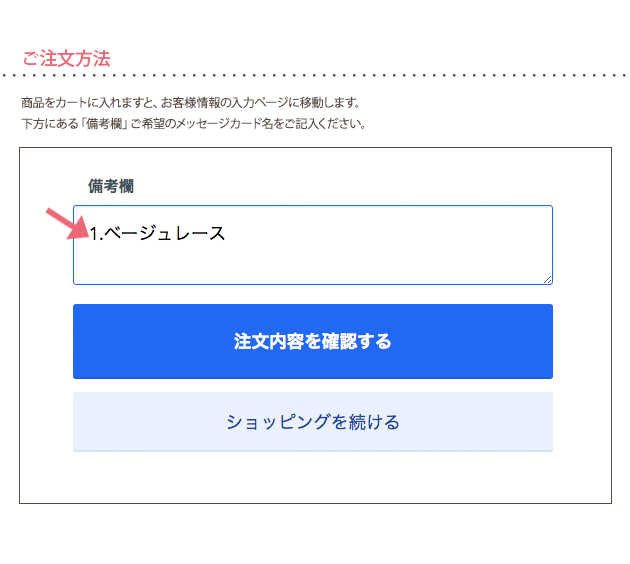Place cursor after レース in the text area
This screenshot has width=630, height=564.
point(227,234)
